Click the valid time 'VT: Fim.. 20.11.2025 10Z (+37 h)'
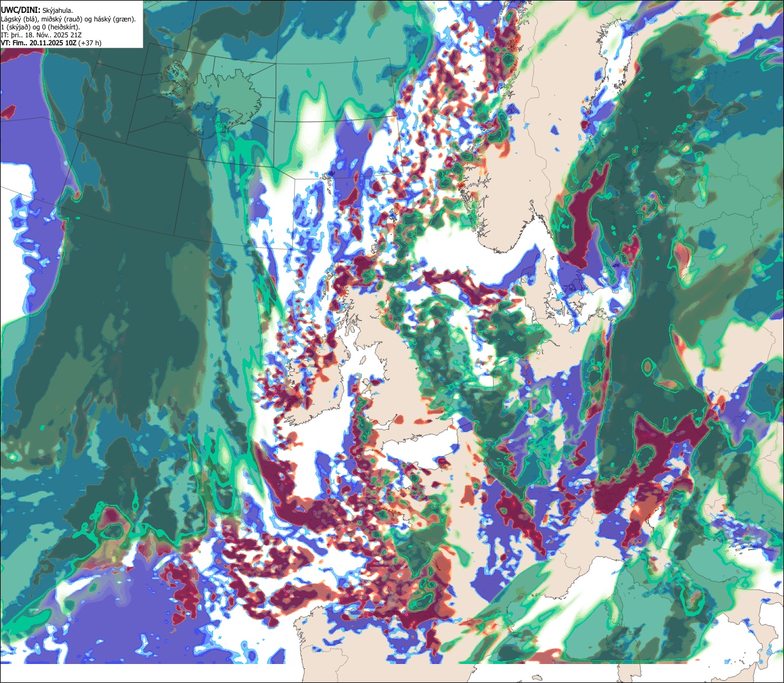 click(51, 43)
